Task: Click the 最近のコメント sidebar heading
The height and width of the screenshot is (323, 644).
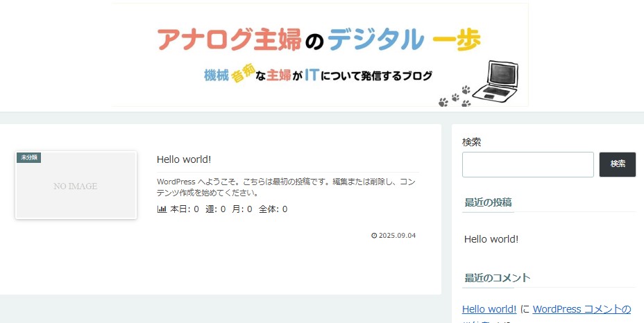Action: point(497,278)
